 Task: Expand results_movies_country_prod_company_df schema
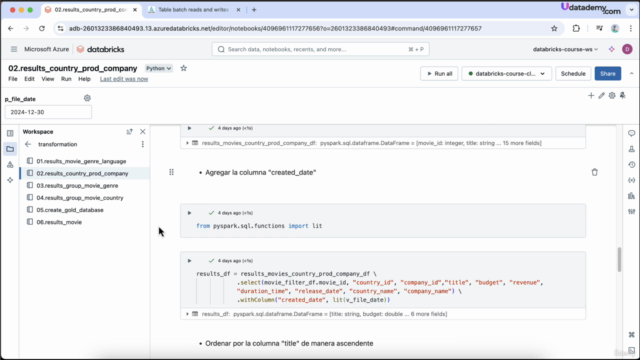pos(187,143)
